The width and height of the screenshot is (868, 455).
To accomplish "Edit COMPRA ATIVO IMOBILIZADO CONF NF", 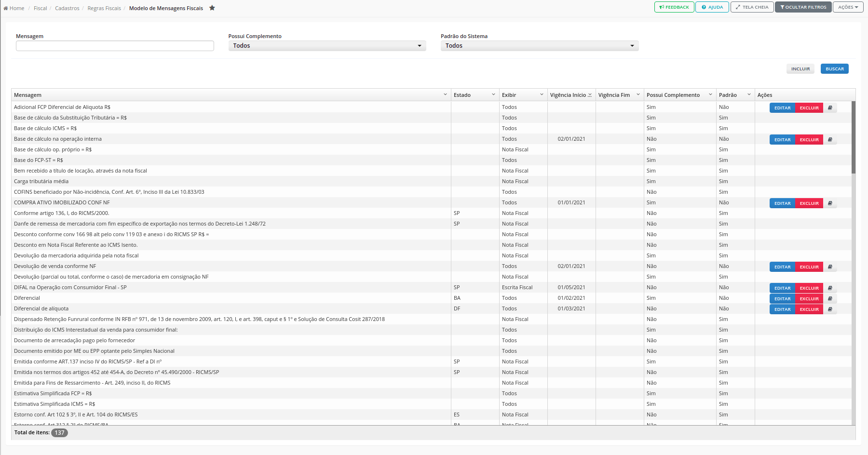I will click(x=782, y=203).
